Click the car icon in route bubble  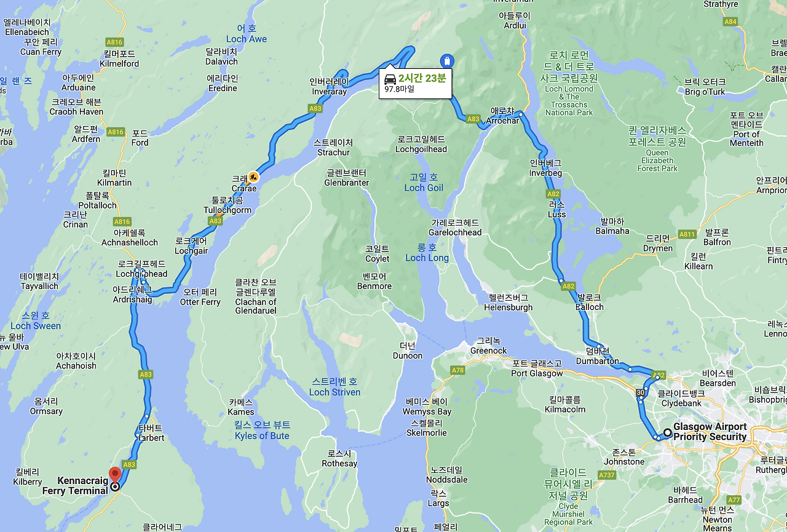pos(390,79)
